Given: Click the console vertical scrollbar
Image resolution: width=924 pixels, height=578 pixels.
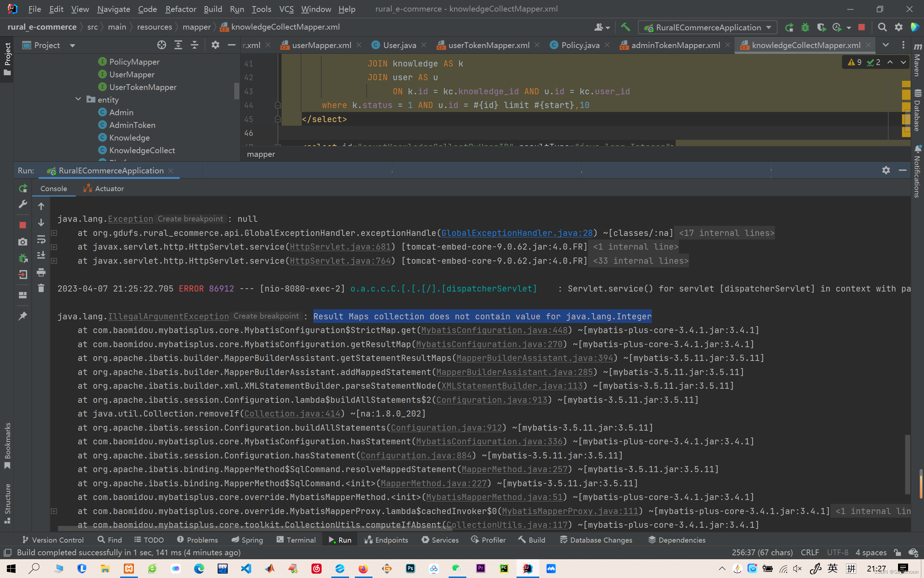Looking at the screenshot, I should point(907,465).
